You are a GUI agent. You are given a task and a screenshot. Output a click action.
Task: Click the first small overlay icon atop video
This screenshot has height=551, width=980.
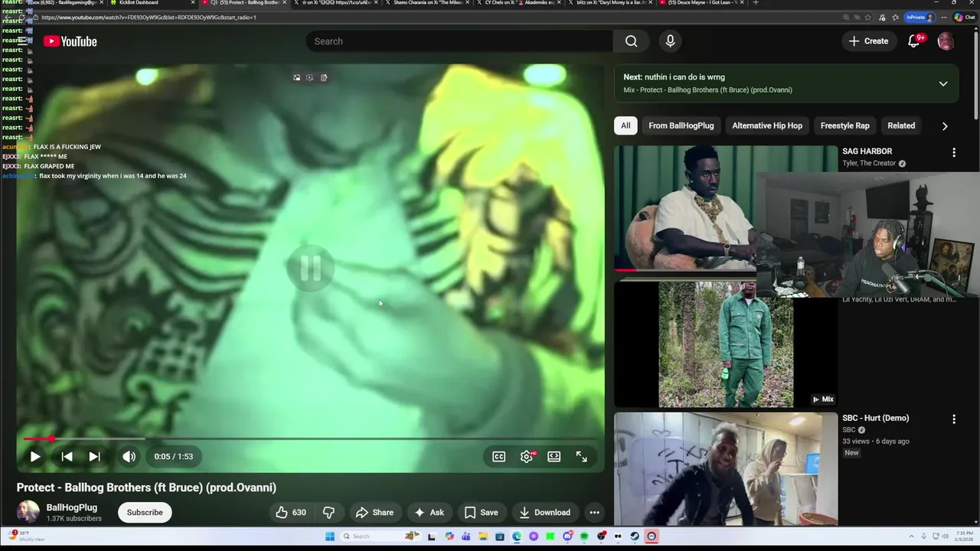coord(297,77)
